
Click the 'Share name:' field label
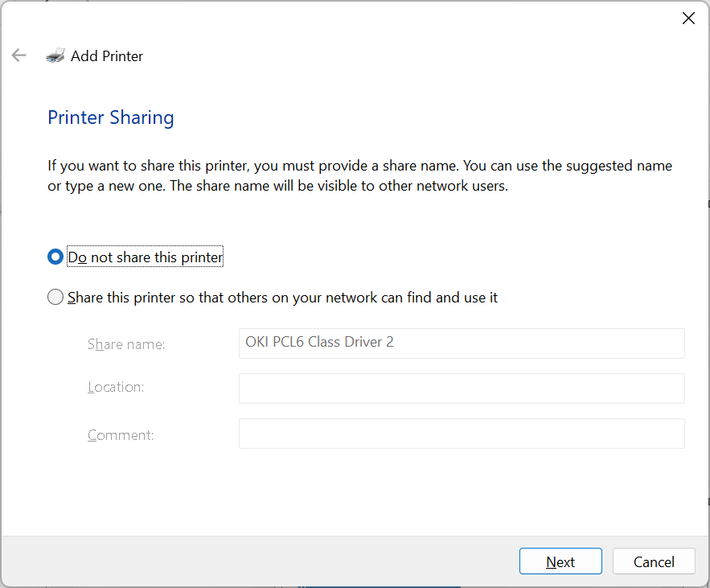click(126, 344)
